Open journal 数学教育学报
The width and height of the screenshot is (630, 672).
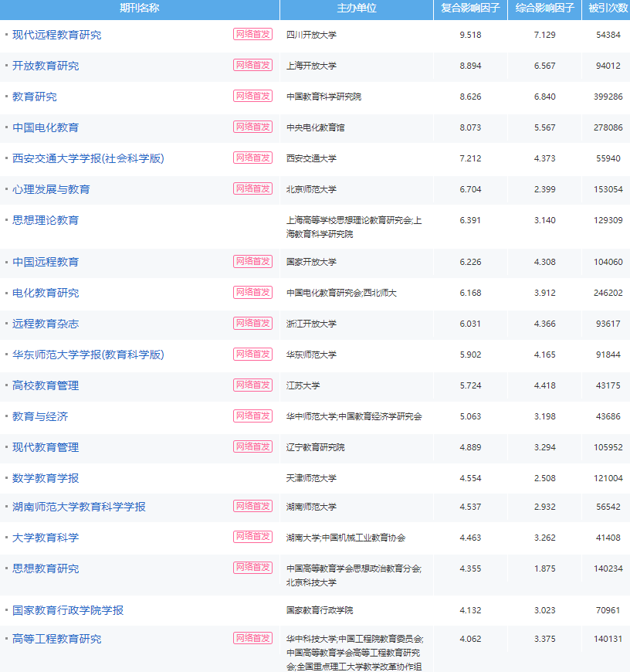tap(46, 478)
